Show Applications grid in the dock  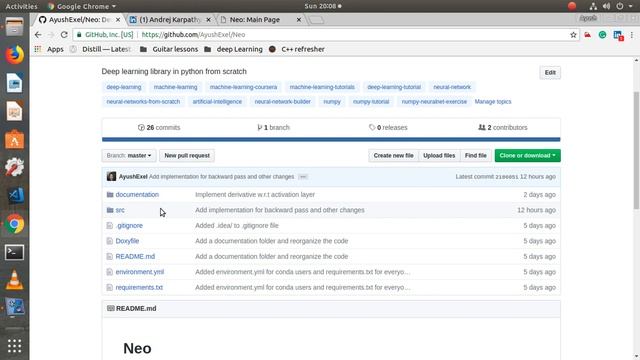(x=14, y=346)
